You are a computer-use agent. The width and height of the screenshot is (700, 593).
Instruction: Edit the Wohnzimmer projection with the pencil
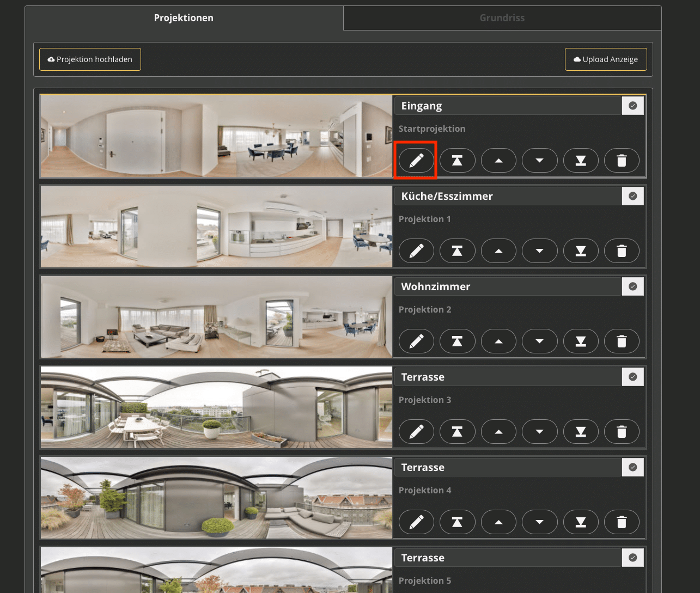coord(416,341)
